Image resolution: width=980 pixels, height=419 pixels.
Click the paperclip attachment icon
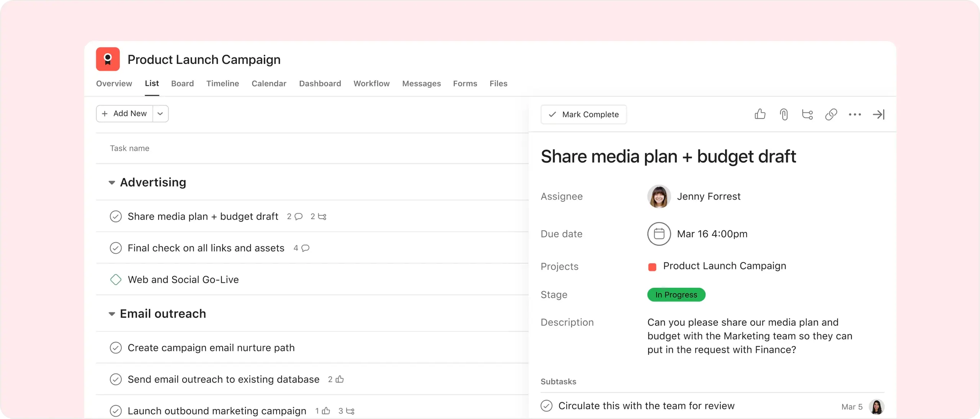(x=784, y=114)
